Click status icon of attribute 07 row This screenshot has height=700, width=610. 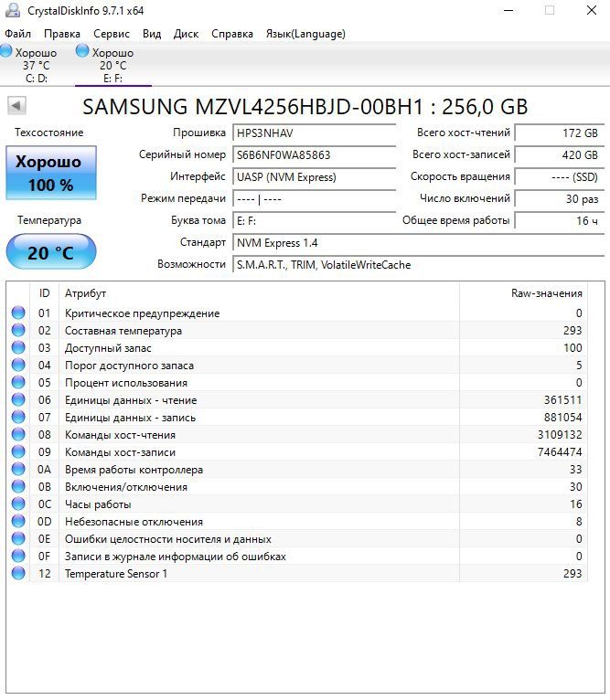[18, 417]
